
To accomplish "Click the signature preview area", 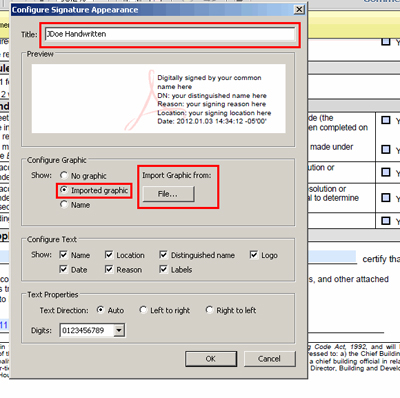I will click(x=159, y=99).
